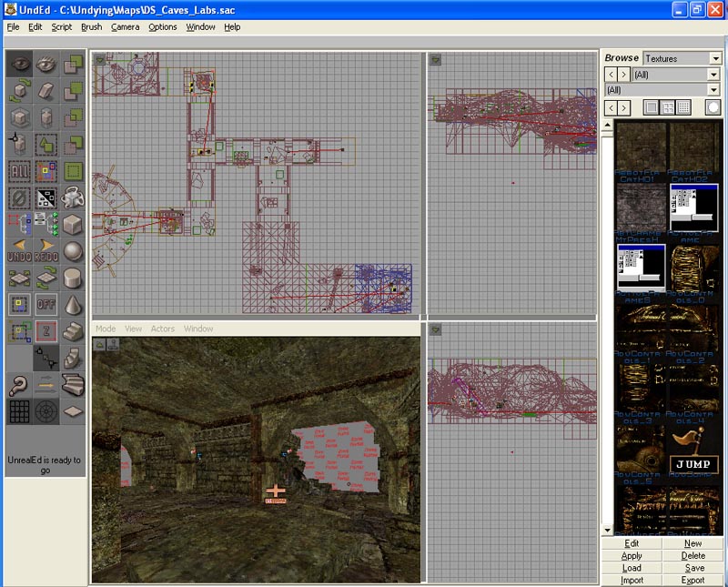Click the texture list scroll up arrow

point(607,126)
